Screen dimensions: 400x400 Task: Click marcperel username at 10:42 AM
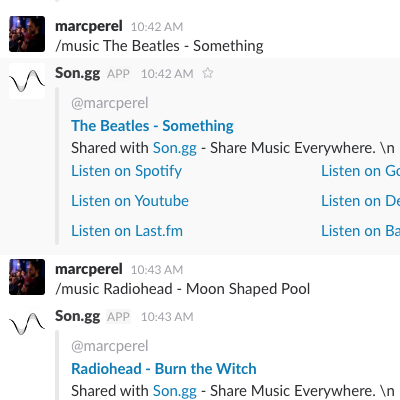(89, 26)
